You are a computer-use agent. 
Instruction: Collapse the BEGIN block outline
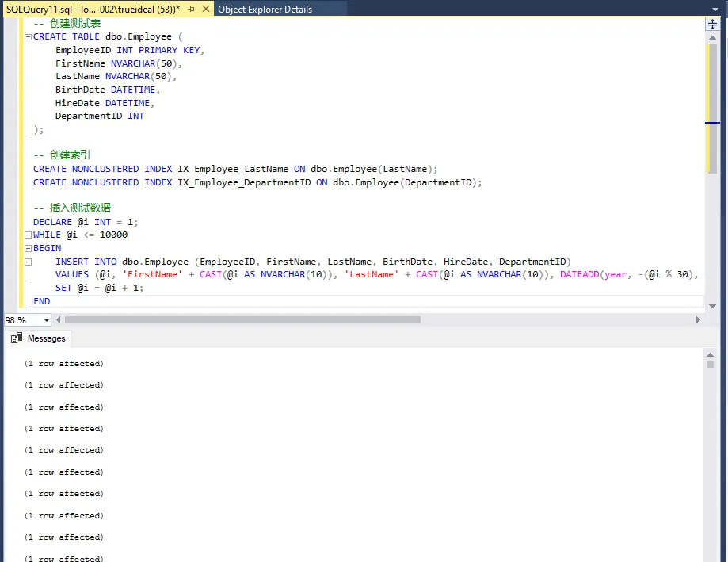(29, 249)
